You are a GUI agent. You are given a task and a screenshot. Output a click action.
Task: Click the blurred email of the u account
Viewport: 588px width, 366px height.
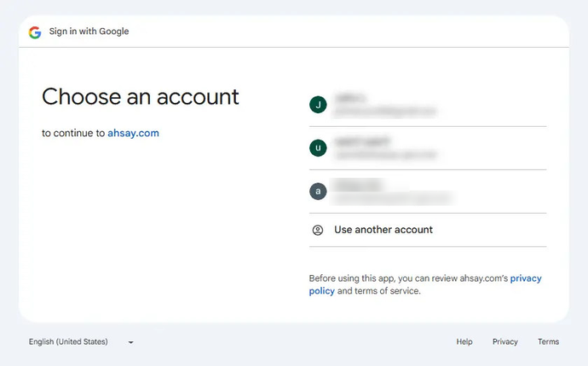click(386, 155)
